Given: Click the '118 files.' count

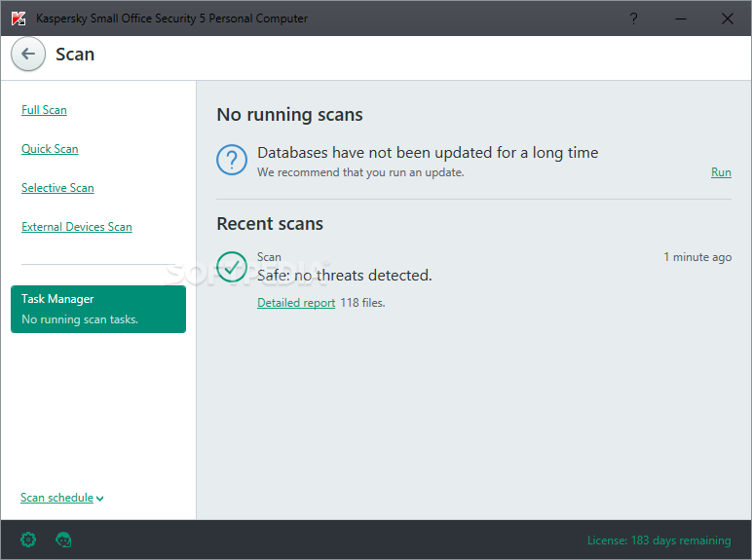Looking at the screenshot, I should click(362, 303).
